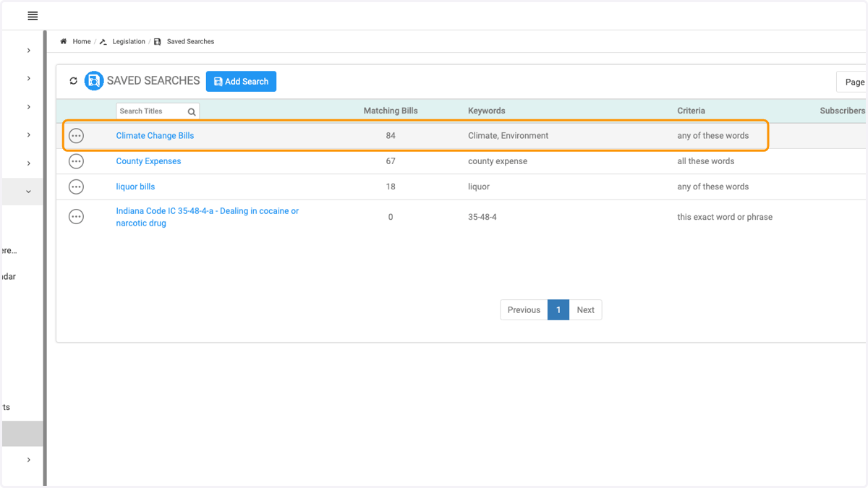The width and height of the screenshot is (868, 488).
Task: Click 'any of these words' in liquor bills row
Action: click(x=713, y=187)
